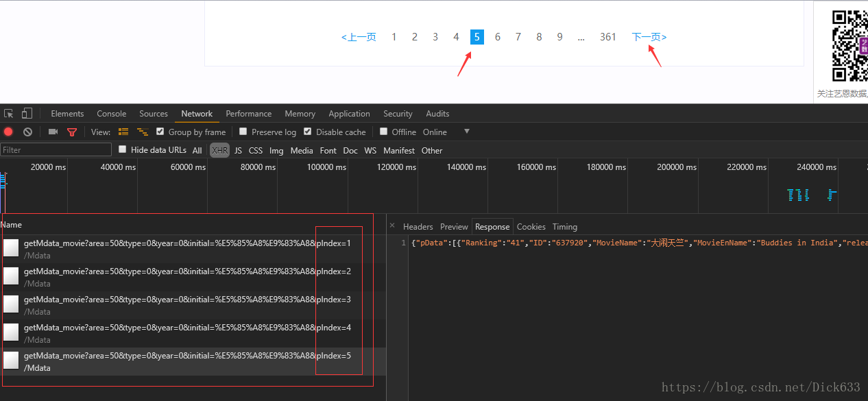Filter requests by Other
This screenshot has height=401, width=868.
432,150
